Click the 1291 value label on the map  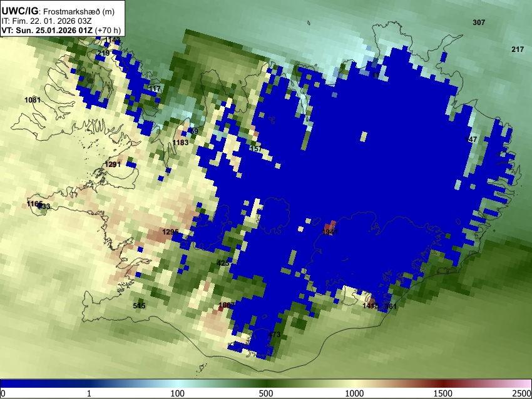pos(113,164)
